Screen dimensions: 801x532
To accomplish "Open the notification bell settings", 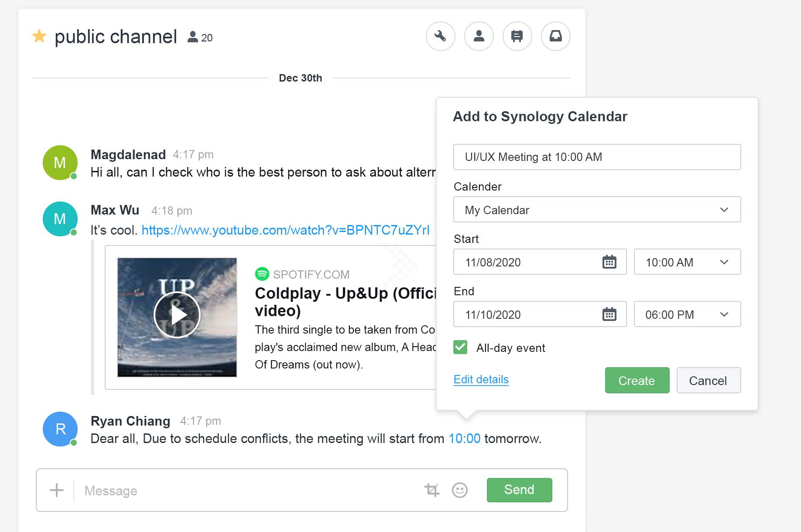I will coord(555,37).
